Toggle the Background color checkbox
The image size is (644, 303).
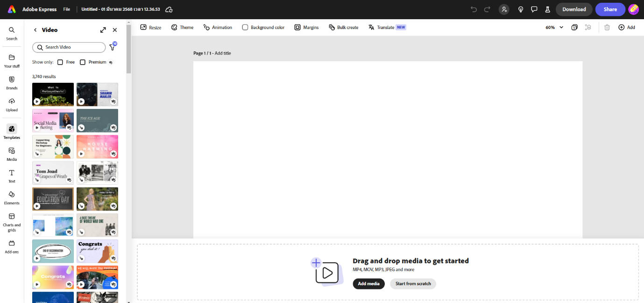[245, 28]
